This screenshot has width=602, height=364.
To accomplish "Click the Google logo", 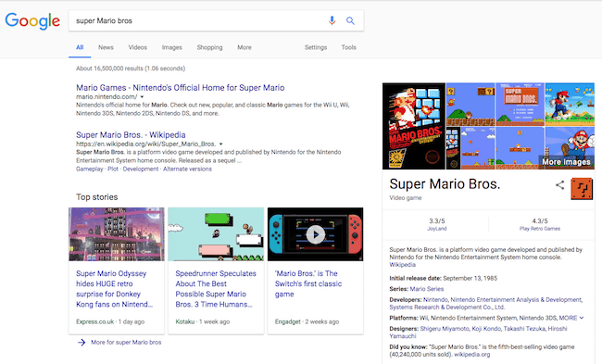I will [32, 20].
